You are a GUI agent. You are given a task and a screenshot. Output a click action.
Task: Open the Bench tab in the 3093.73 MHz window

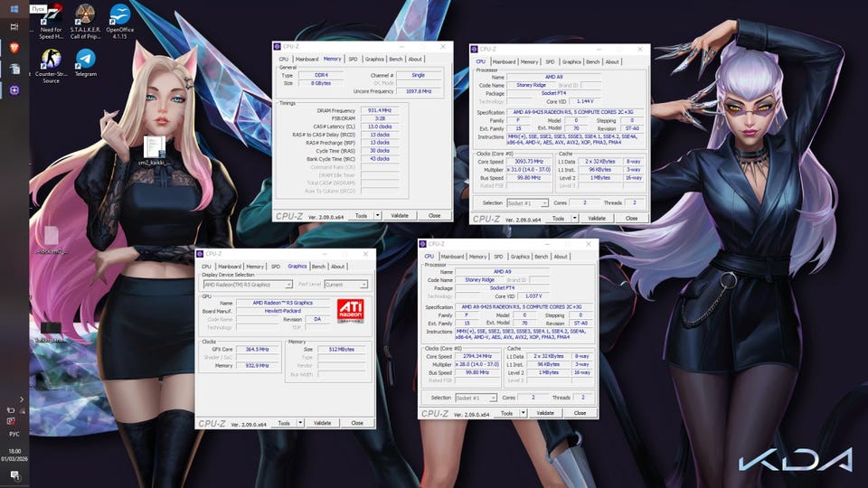pyautogui.click(x=593, y=62)
